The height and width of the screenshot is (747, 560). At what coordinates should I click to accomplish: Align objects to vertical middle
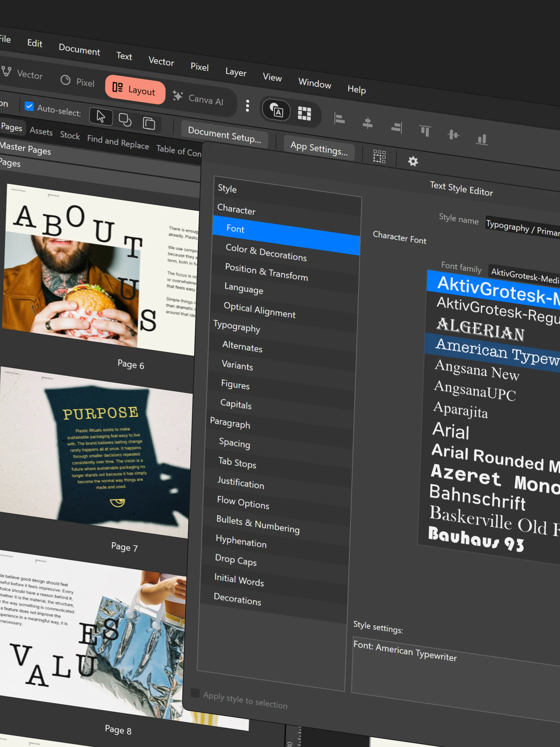[453, 135]
